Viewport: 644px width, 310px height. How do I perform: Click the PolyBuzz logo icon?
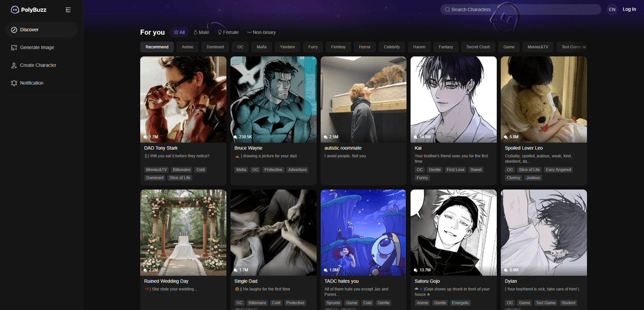click(x=15, y=10)
